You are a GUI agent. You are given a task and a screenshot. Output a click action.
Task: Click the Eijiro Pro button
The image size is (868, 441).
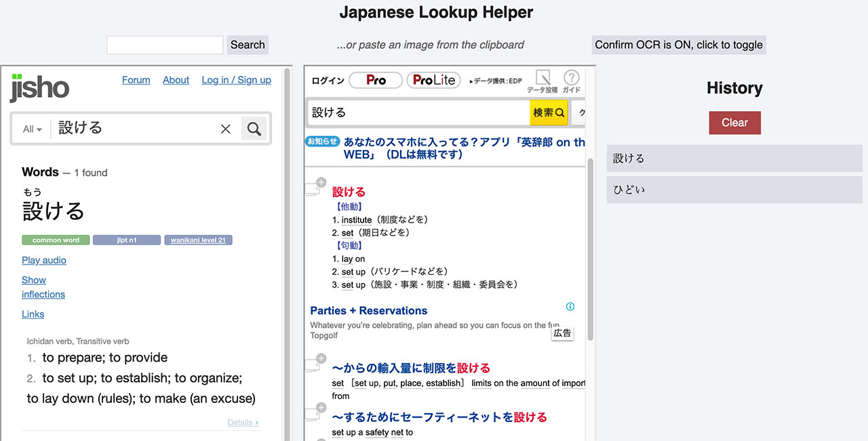375,80
